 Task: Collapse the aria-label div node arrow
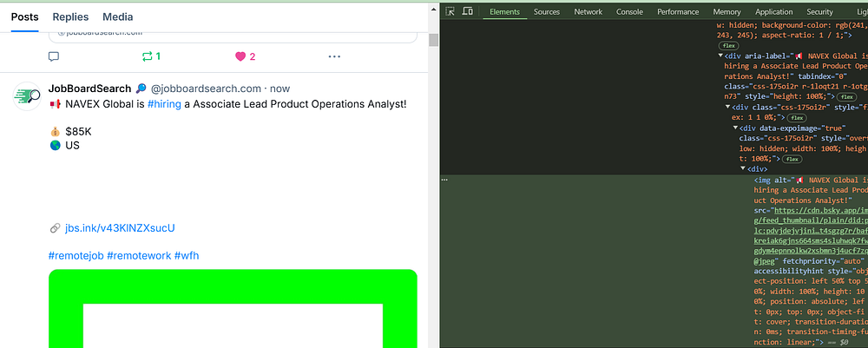pyautogui.click(x=720, y=56)
